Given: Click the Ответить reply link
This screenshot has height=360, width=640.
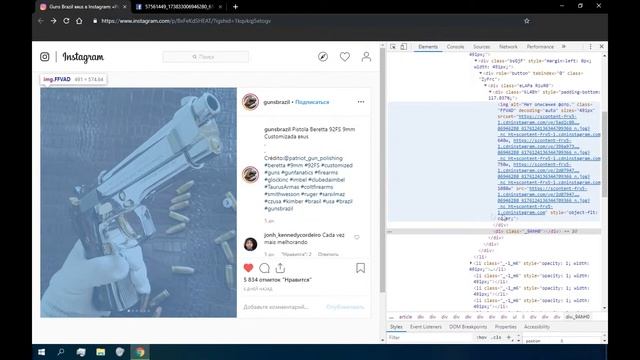Looking at the screenshot, I should point(328,254).
